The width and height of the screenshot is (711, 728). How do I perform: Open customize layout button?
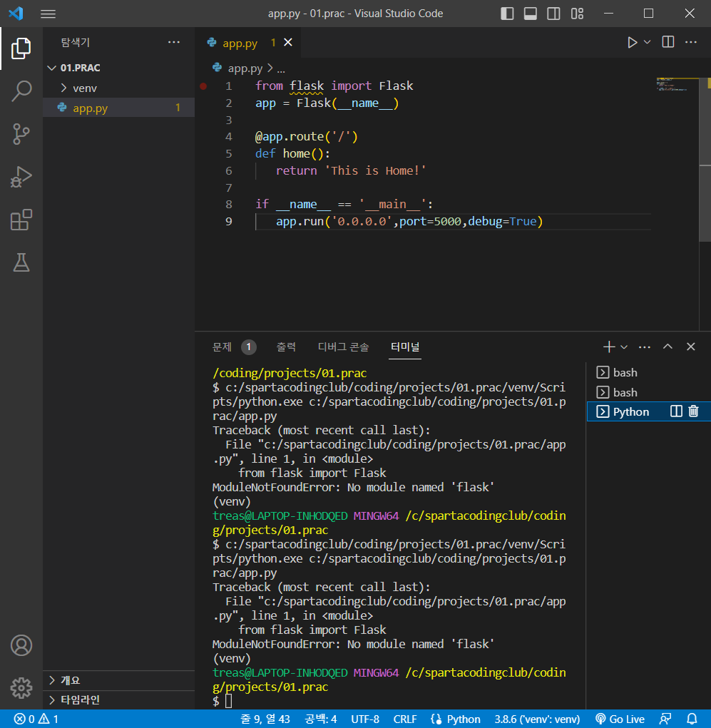577,14
